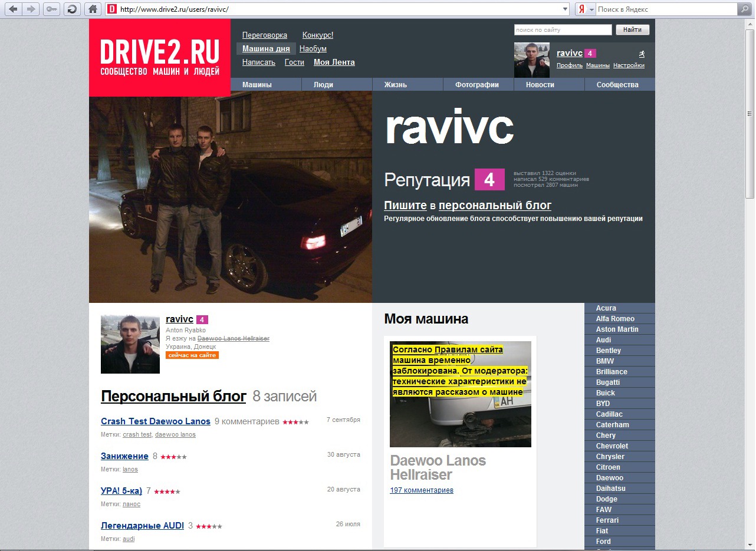Click the 7 сентября post date
Image resolution: width=756 pixels, height=551 pixels.
pyautogui.click(x=343, y=420)
